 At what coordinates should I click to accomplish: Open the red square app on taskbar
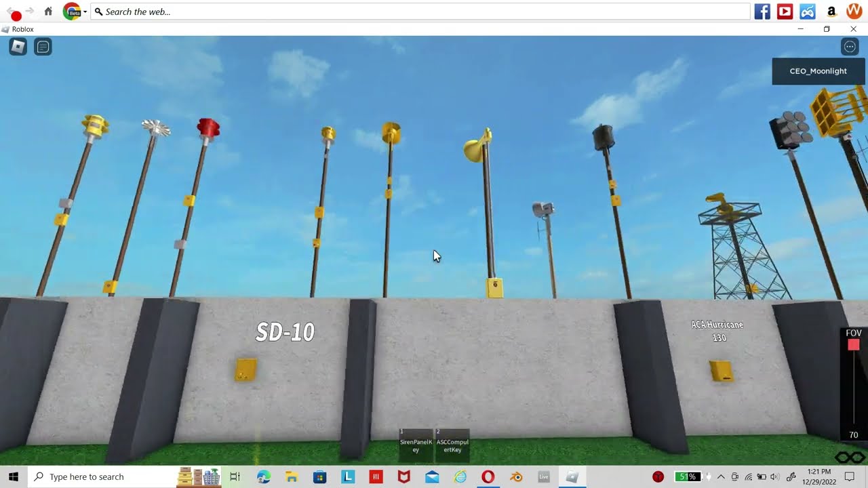coord(376,476)
